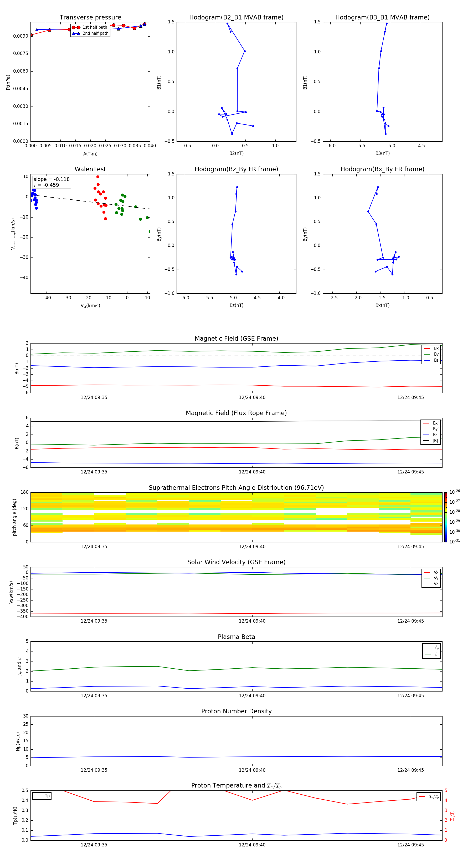Click the red Te/Tp right-side axis label
This screenshot has height=868, width=473.
tap(453, 815)
